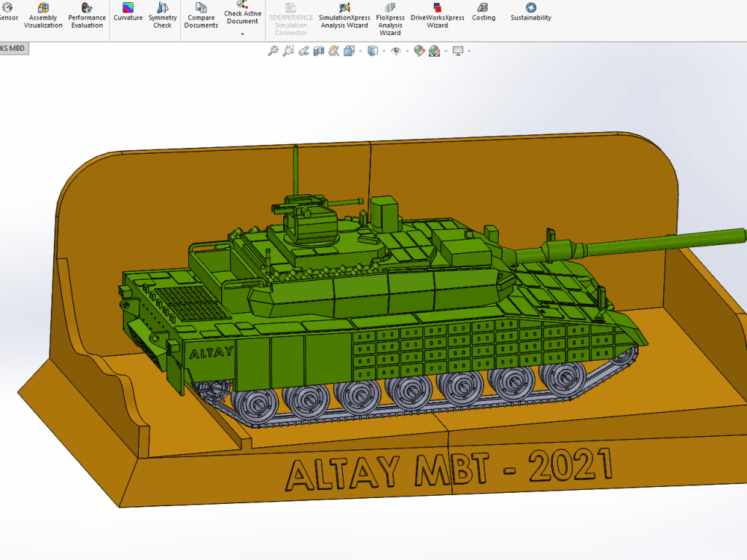Start the DriveWorksXpress Wizard
747x560 pixels.
pos(437,16)
